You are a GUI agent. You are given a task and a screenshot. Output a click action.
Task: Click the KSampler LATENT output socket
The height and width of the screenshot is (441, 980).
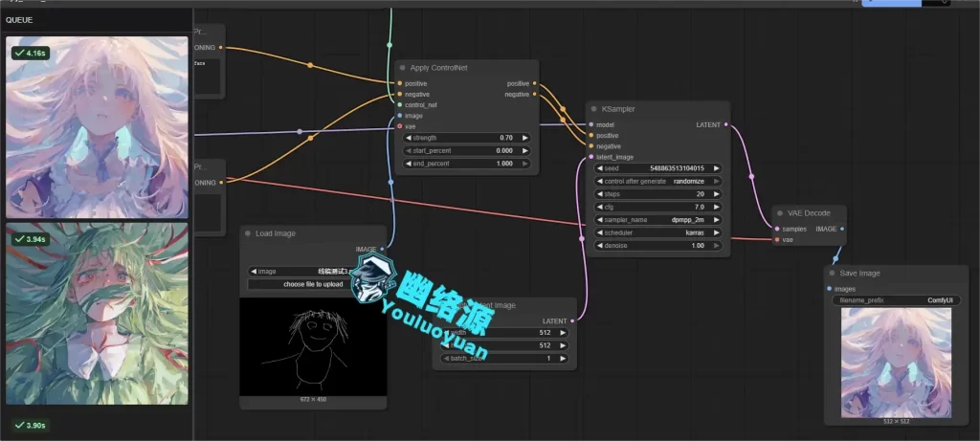click(x=726, y=124)
